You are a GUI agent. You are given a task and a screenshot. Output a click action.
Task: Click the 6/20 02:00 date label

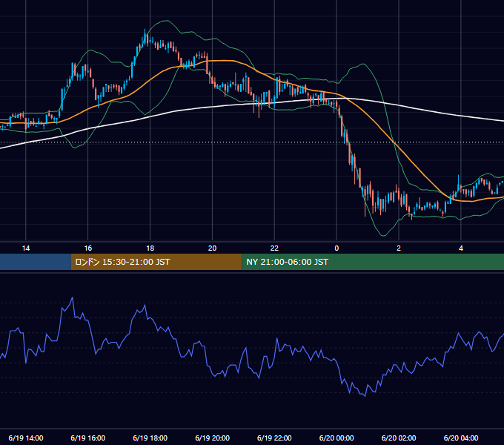point(399,438)
